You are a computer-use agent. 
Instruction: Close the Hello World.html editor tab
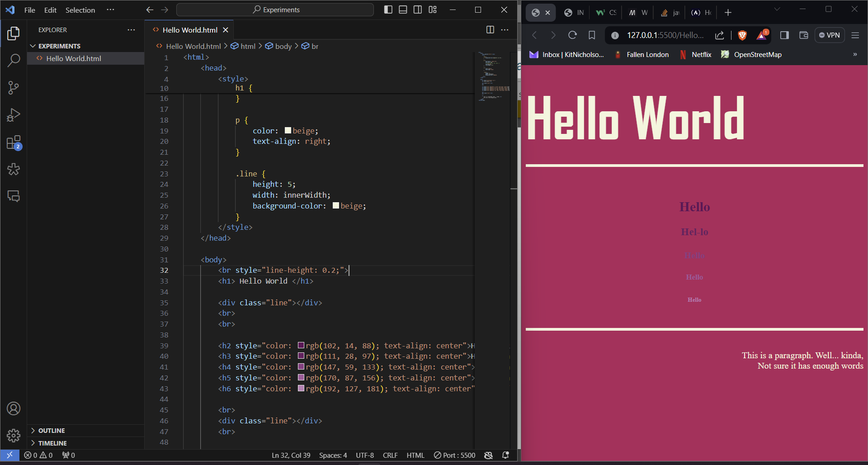pyautogui.click(x=226, y=30)
